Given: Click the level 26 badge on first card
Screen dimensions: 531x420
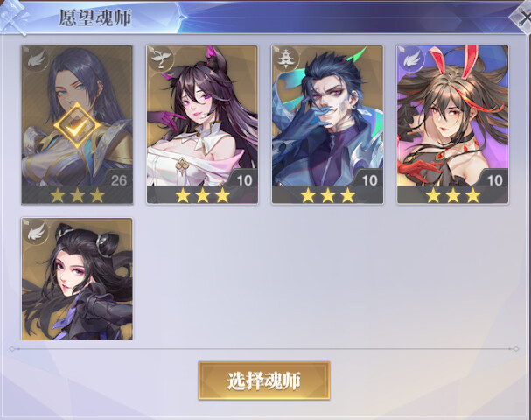Looking at the screenshot, I should [x=119, y=180].
